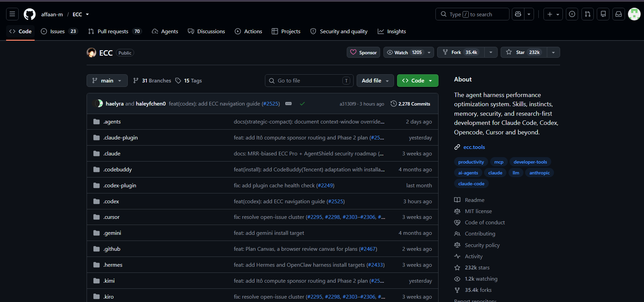
Task: Fork the ECC repository
Action: click(x=461, y=52)
